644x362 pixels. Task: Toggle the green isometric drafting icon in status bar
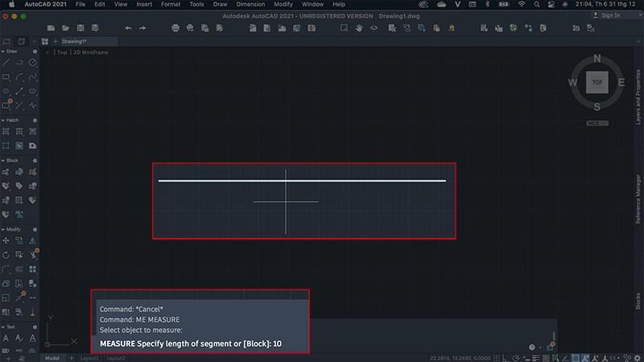click(x=555, y=358)
